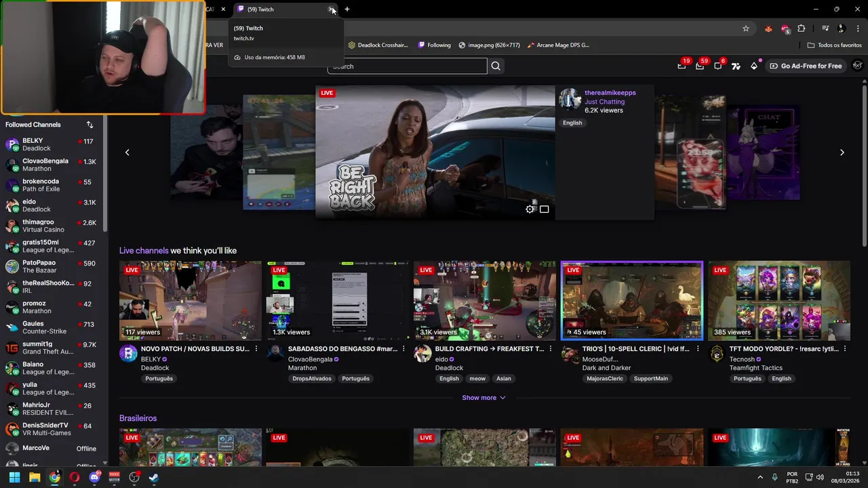Image resolution: width=868 pixels, height=488 pixels.
Task: Toggle theater mode on featured stream
Action: click(544, 209)
